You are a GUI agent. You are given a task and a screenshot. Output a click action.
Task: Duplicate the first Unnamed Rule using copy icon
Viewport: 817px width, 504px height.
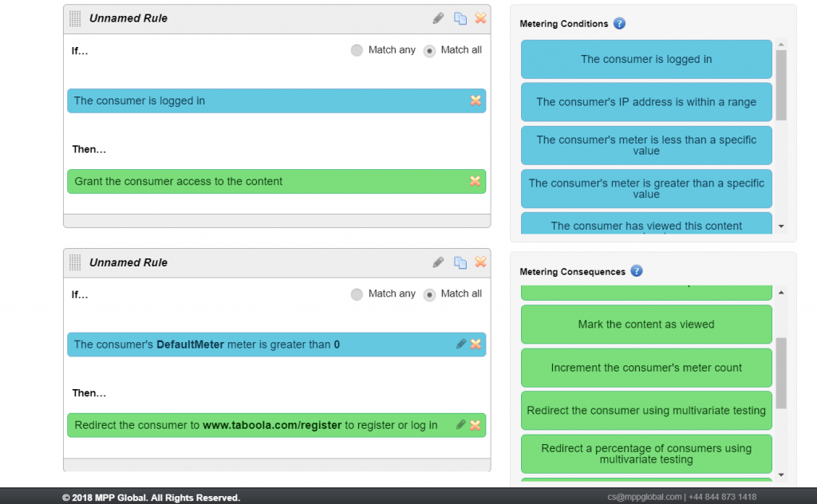click(460, 18)
